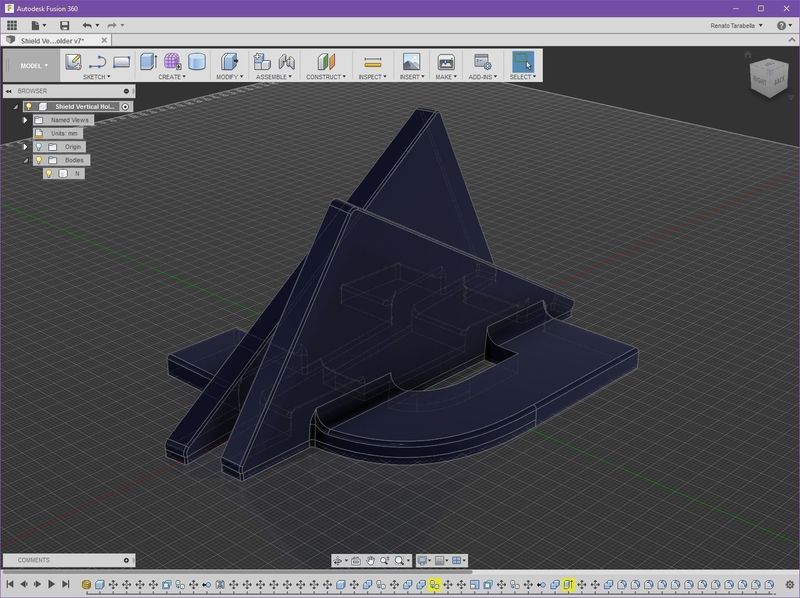This screenshot has width=800, height=598.
Task: Toggle visibility bulb of body N
Action: click(49, 173)
